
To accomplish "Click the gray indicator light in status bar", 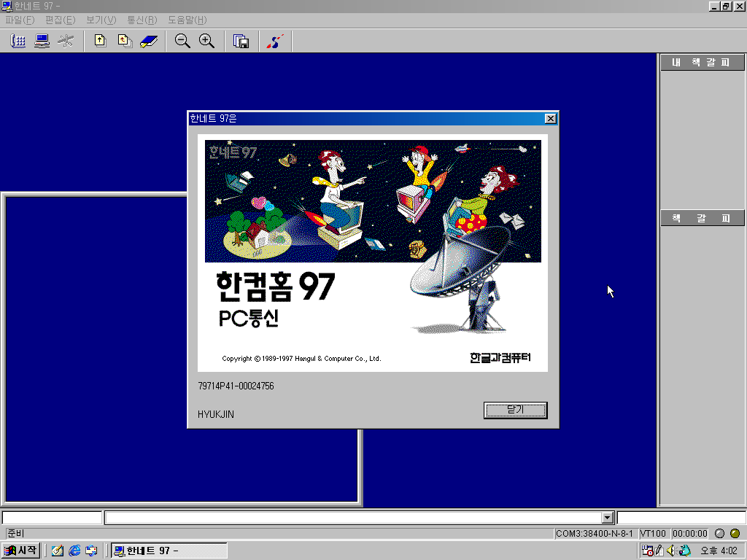I will pyautogui.click(x=720, y=533).
